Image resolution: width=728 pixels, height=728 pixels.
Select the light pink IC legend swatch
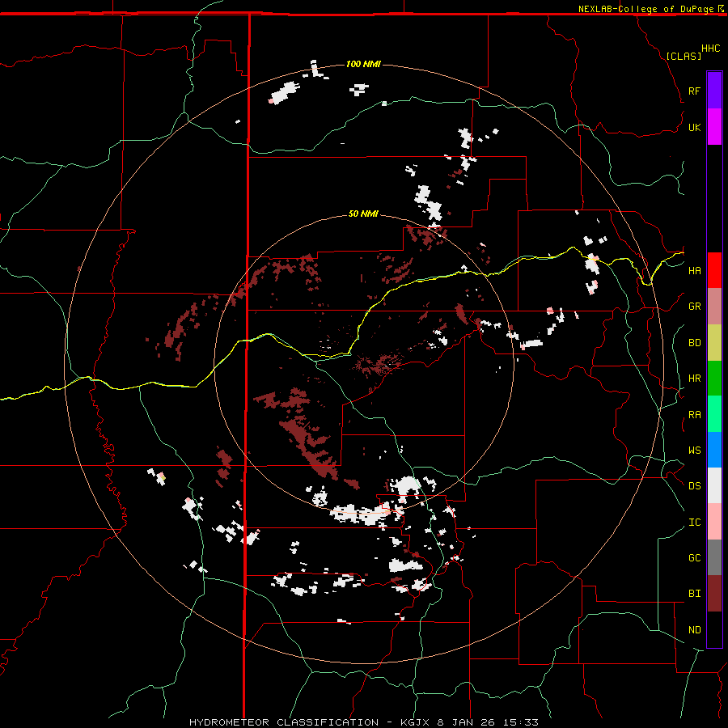click(714, 522)
